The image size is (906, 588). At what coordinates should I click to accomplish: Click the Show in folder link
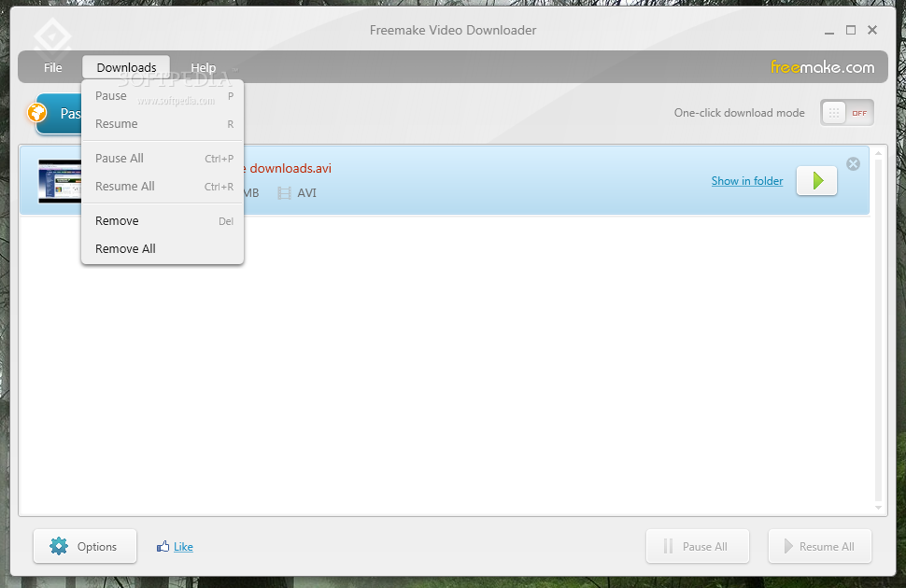pyautogui.click(x=747, y=181)
